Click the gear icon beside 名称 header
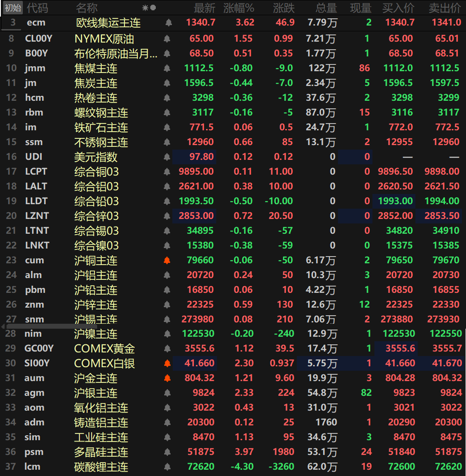466x476 pixels. 145,8
